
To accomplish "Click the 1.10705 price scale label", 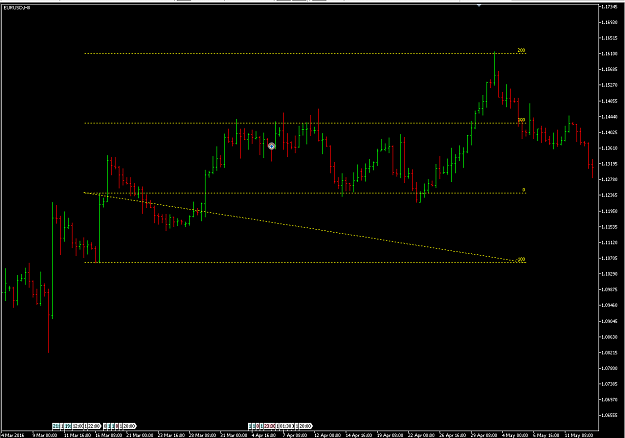I will pos(609,258).
